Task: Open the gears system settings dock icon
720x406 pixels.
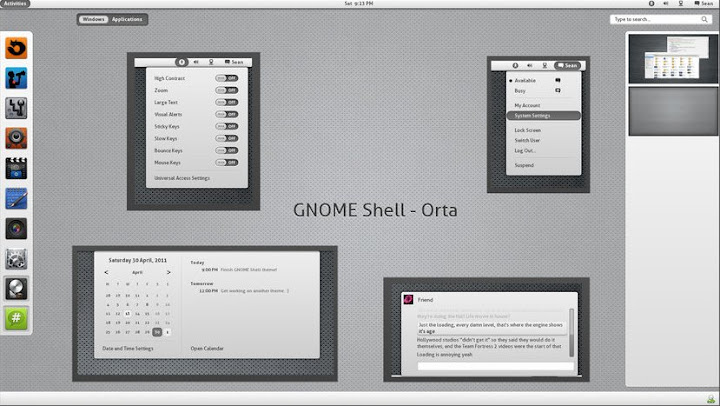Action: (x=17, y=259)
